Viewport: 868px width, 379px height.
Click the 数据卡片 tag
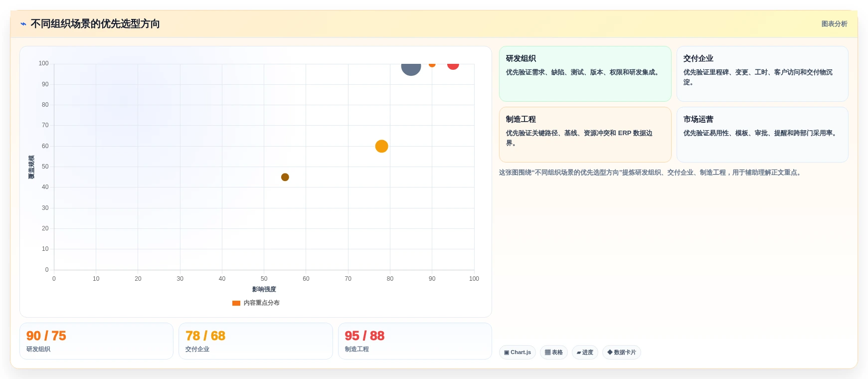point(621,353)
